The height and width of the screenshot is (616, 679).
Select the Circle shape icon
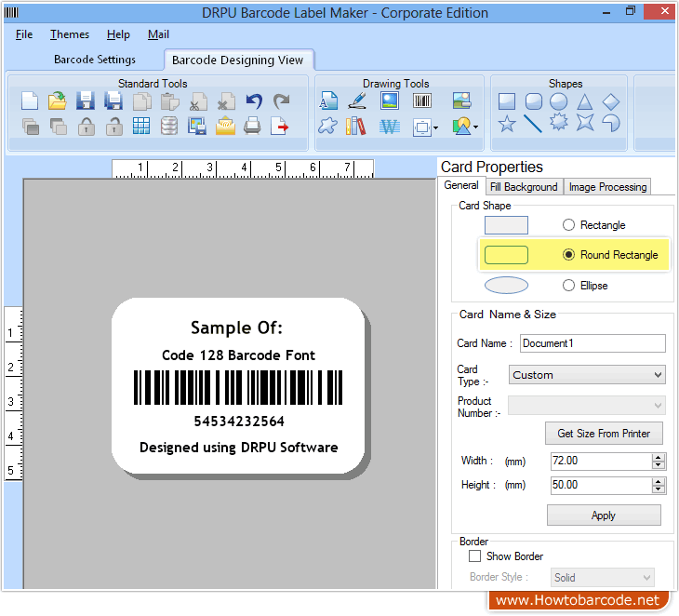(x=559, y=101)
